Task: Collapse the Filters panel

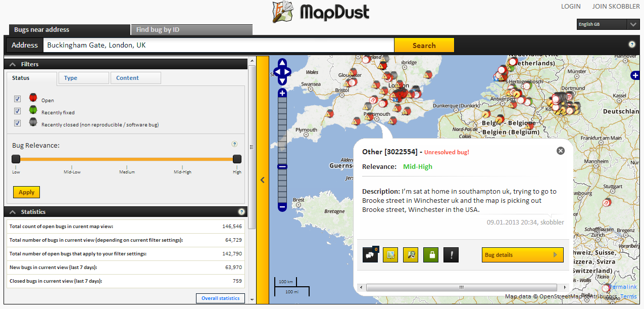Action: pyautogui.click(x=13, y=64)
